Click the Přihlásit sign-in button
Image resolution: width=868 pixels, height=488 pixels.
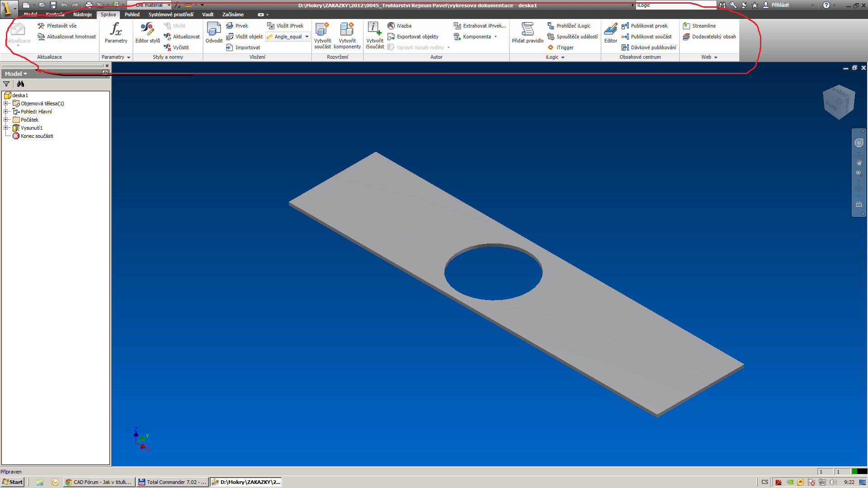pos(776,5)
